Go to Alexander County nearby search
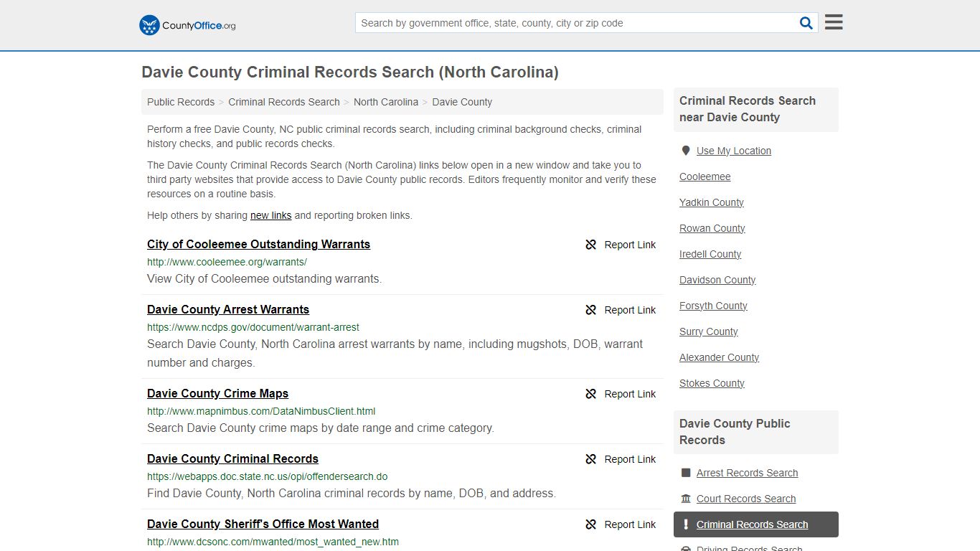The width and height of the screenshot is (980, 551). pos(719,357)
